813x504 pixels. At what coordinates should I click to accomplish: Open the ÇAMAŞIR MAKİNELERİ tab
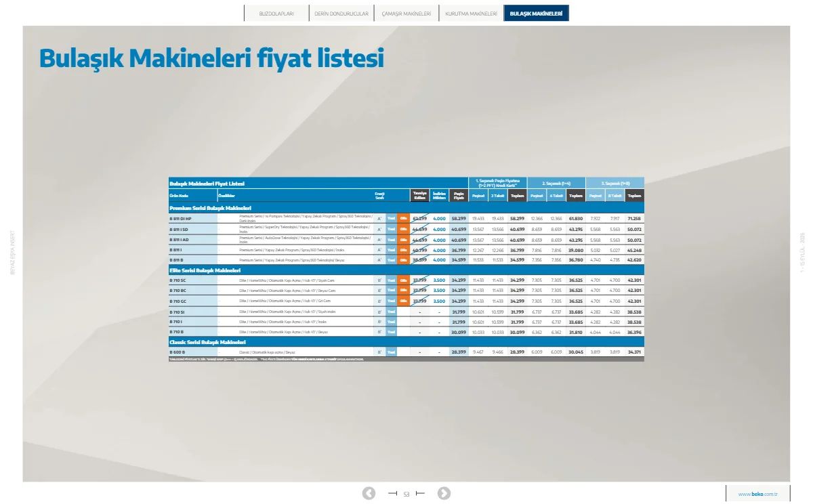coord(406,14)
